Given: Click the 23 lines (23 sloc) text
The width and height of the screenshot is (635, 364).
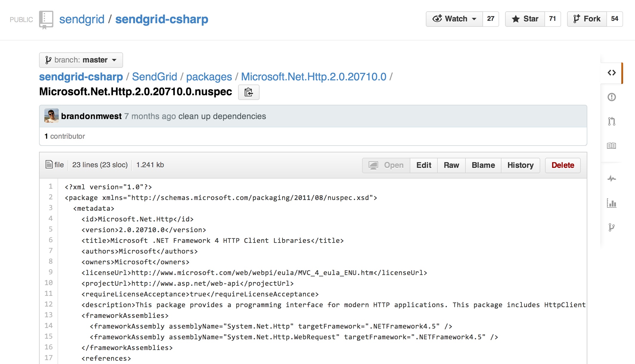Looking at the screenshot, I should pos(100,165).
